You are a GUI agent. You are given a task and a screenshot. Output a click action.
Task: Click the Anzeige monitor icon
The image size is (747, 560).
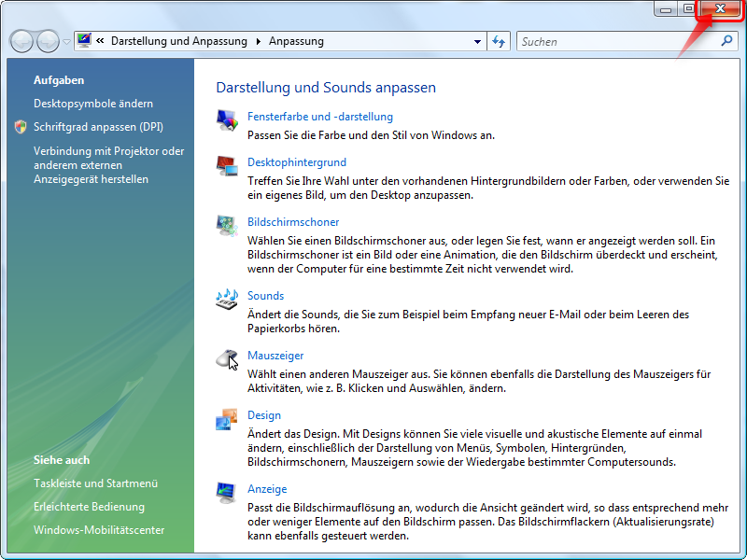227,492
